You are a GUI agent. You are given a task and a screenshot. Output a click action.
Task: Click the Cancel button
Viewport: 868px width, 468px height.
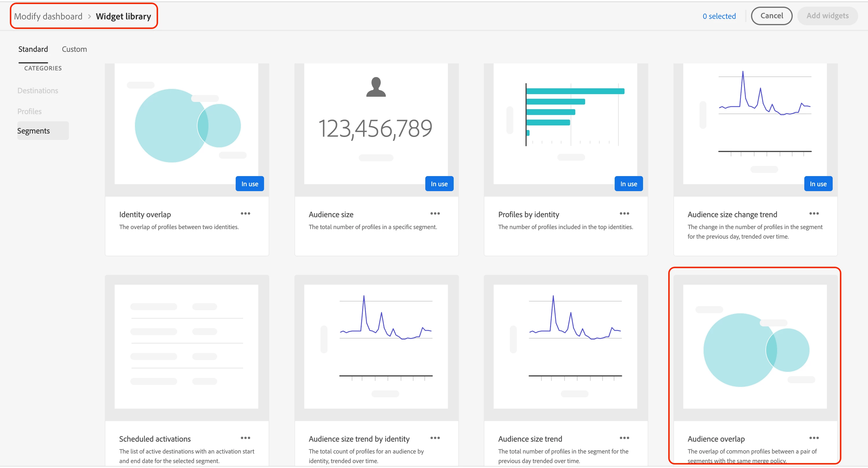(771, 16)
